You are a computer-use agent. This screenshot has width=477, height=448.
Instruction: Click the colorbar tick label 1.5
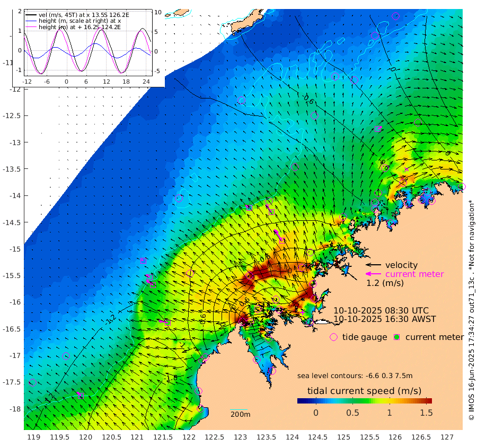[426, 413]
